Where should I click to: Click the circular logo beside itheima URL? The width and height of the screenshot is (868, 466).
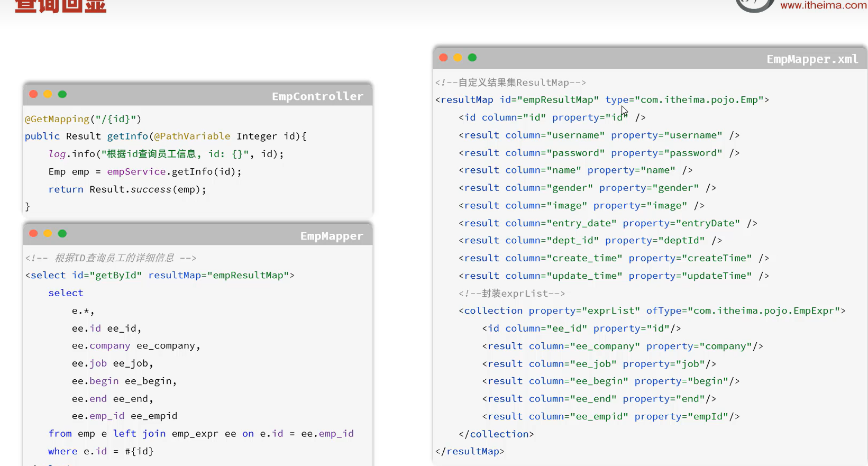754,4
